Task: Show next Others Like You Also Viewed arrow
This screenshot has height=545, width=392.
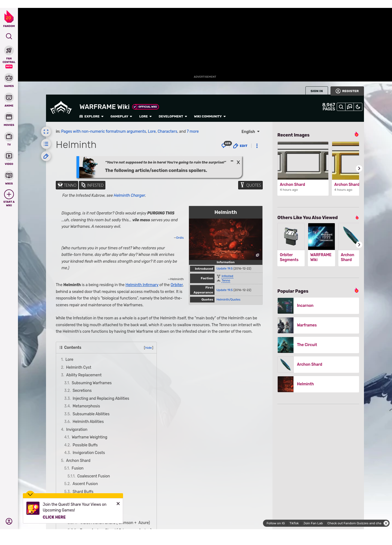Action: (359, 245)
